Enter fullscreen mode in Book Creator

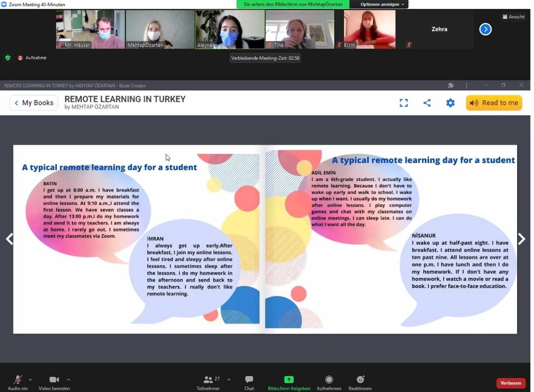(x=403, y=103)
